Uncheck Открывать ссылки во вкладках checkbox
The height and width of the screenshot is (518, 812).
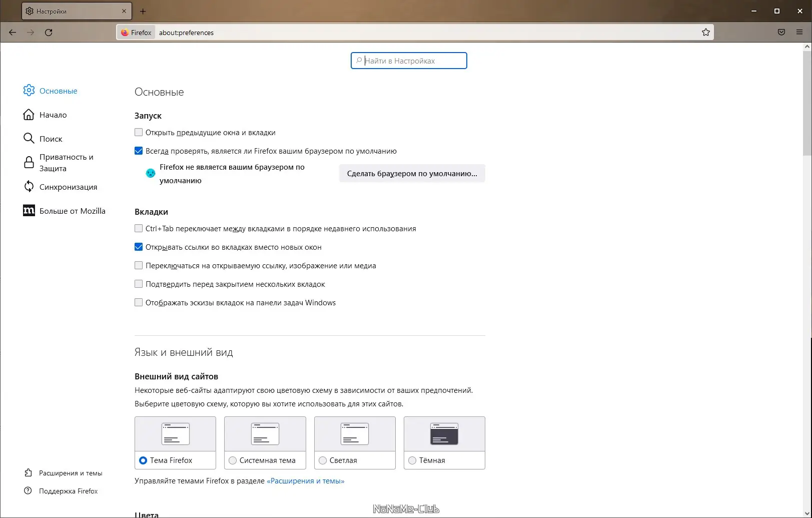(x=139, y=247)
